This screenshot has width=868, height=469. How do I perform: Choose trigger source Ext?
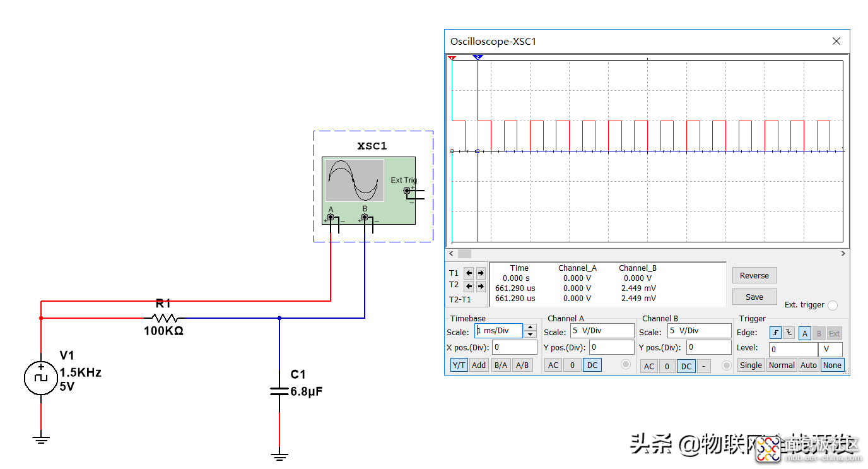835,333
